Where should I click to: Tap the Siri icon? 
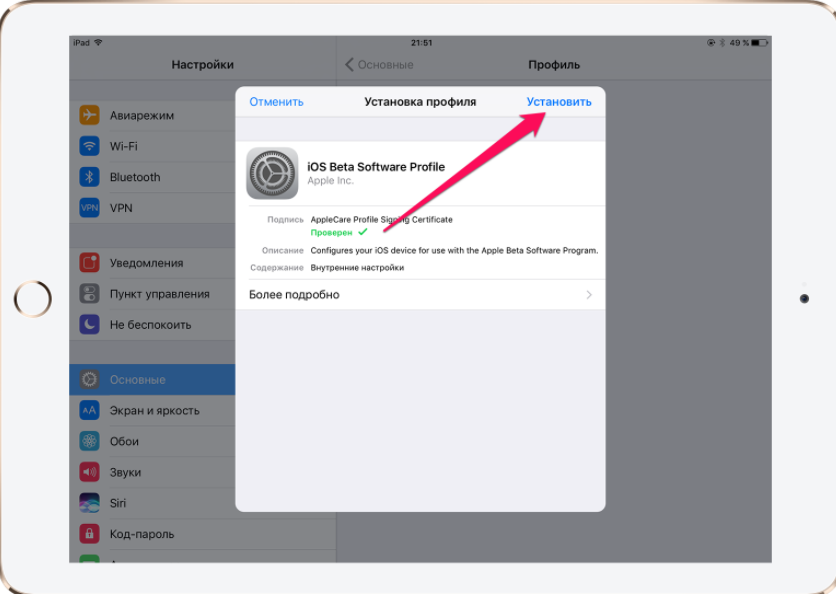point(90,503)
